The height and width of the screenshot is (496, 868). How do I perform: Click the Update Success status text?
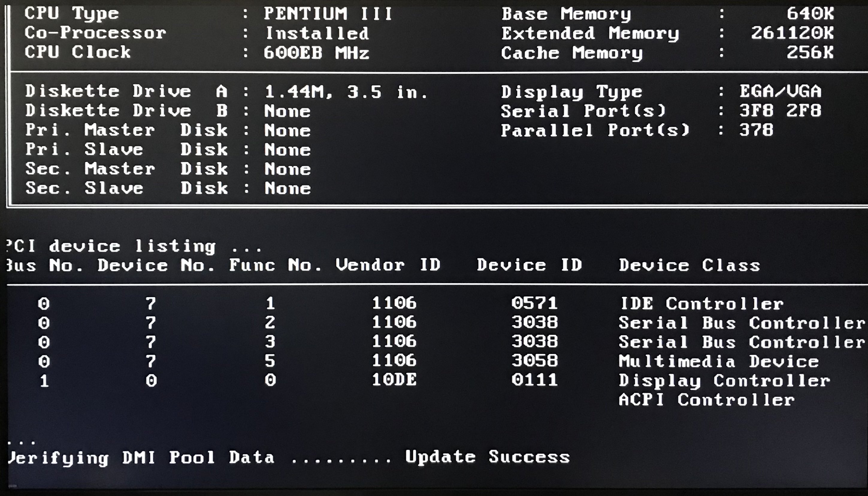click(x=487, y=457)
